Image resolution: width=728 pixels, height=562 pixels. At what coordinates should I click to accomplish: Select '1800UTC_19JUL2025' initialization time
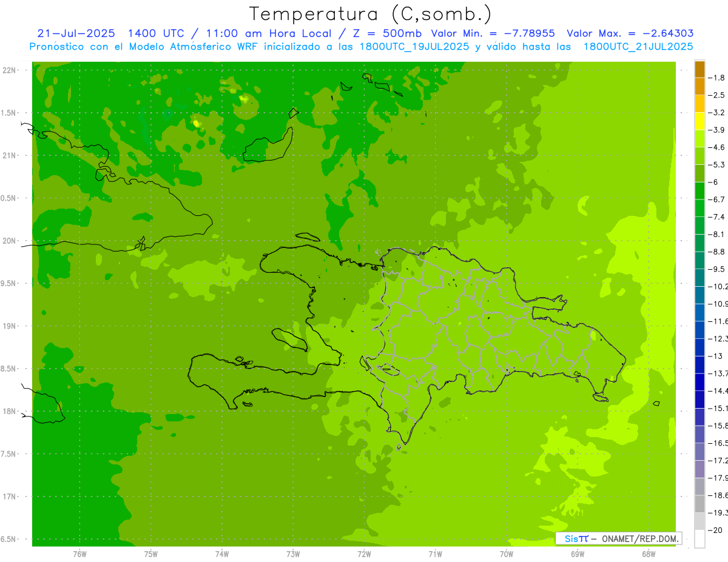(413, 47)
